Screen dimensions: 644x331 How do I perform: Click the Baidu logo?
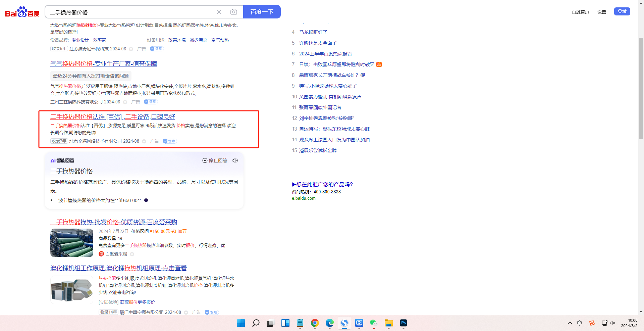22,12
